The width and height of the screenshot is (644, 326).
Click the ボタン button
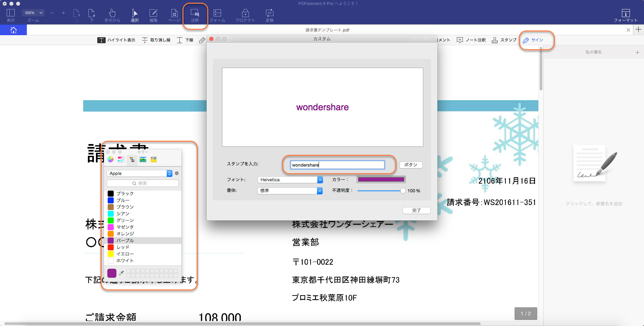411,165
